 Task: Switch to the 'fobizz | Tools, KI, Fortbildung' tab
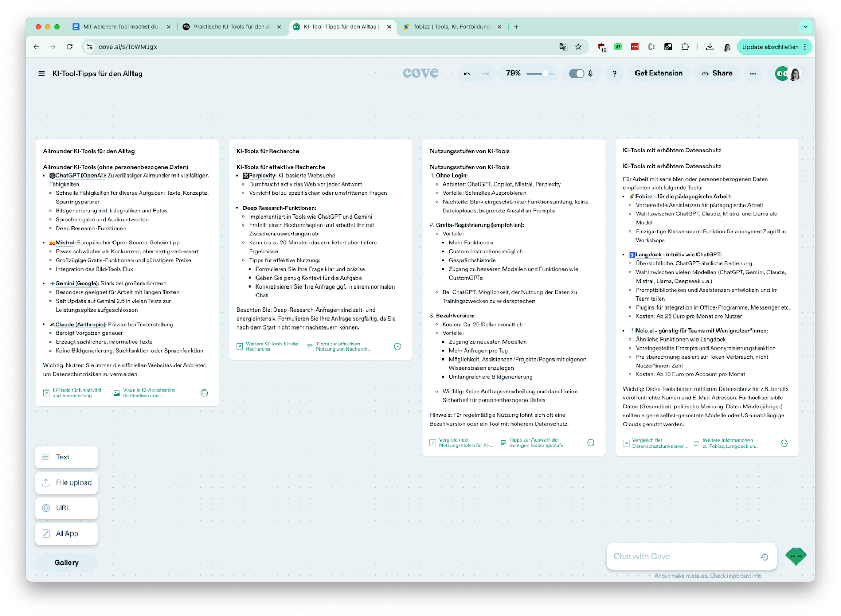452,27
